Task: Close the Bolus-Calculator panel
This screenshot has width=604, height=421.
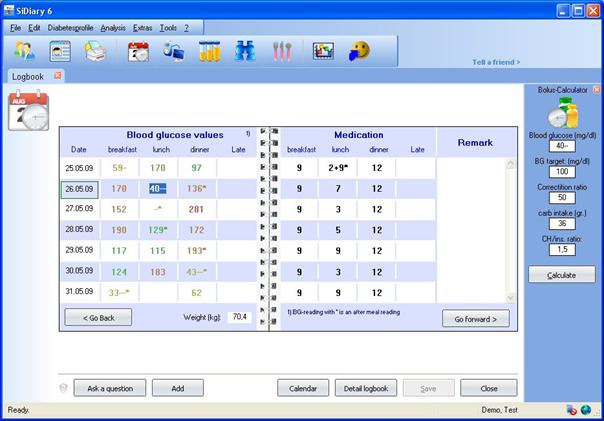Action: point(596,89)
